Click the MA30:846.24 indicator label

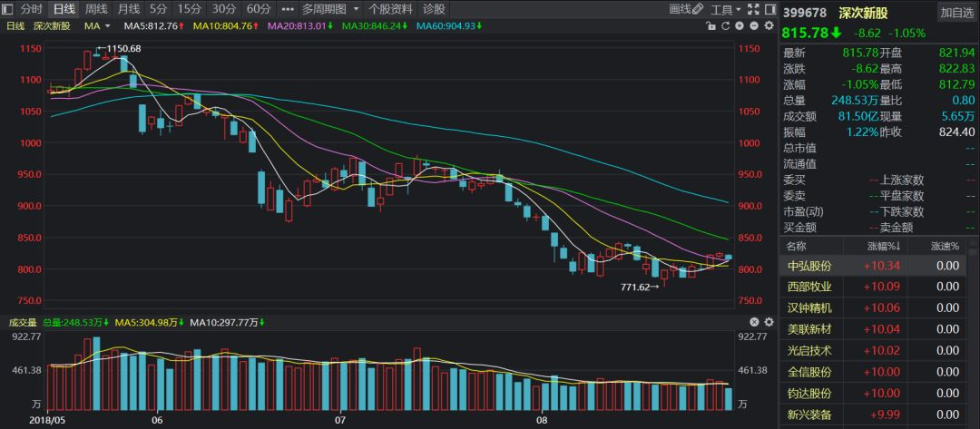tap(375, 25)
